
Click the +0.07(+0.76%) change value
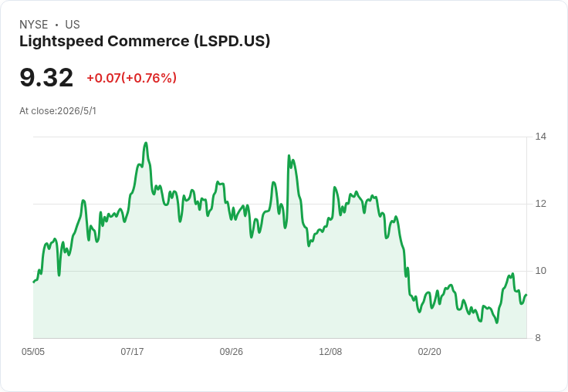tap(131, 78)
